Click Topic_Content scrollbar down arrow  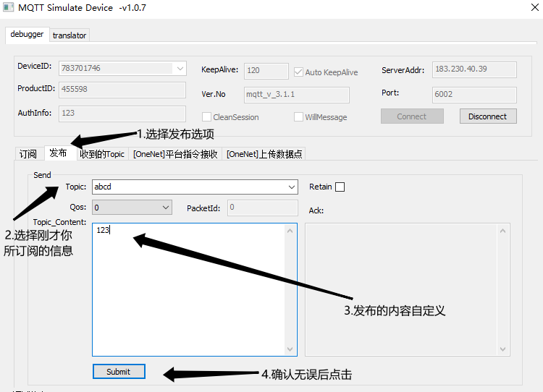(x=290, y=349)
